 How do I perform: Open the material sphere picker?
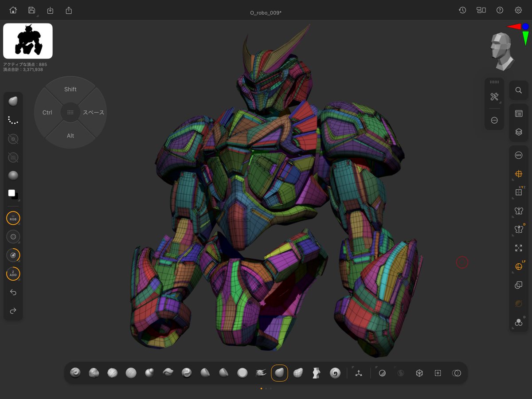pos(13,176)
